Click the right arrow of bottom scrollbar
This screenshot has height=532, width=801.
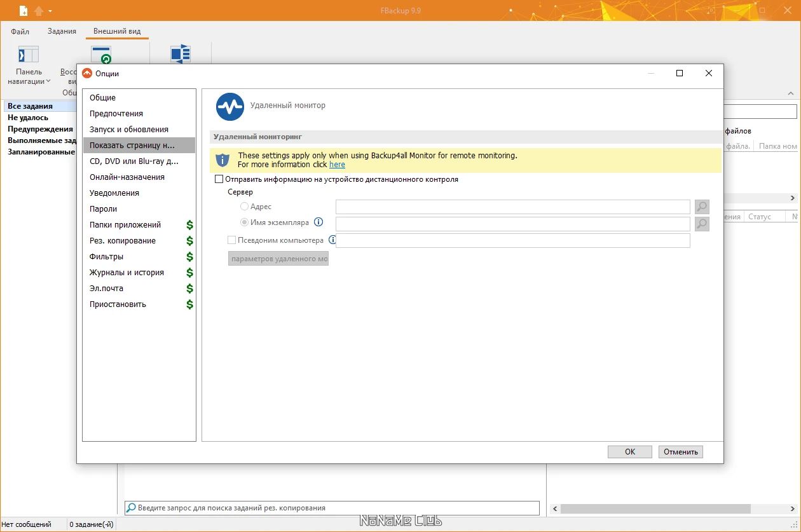tap(793, 508)
